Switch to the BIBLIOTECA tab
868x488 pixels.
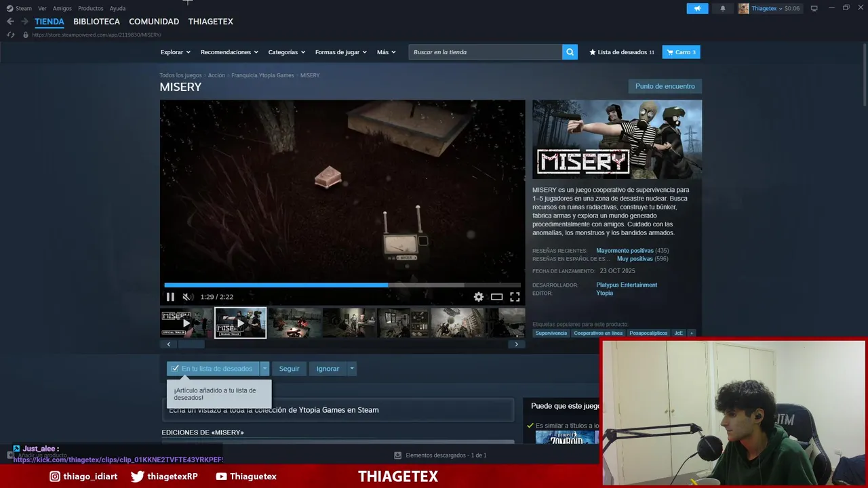(96, 22)
